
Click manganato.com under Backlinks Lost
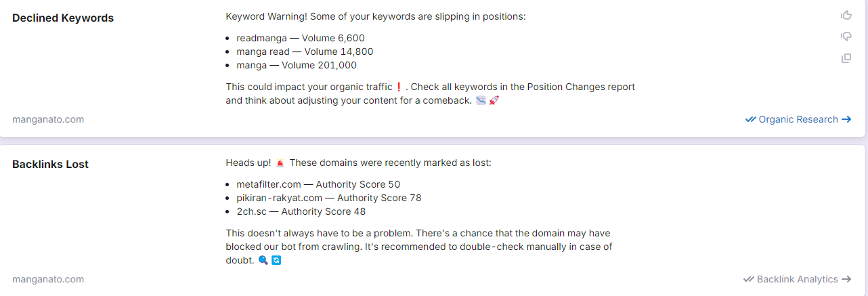[48, 279]
